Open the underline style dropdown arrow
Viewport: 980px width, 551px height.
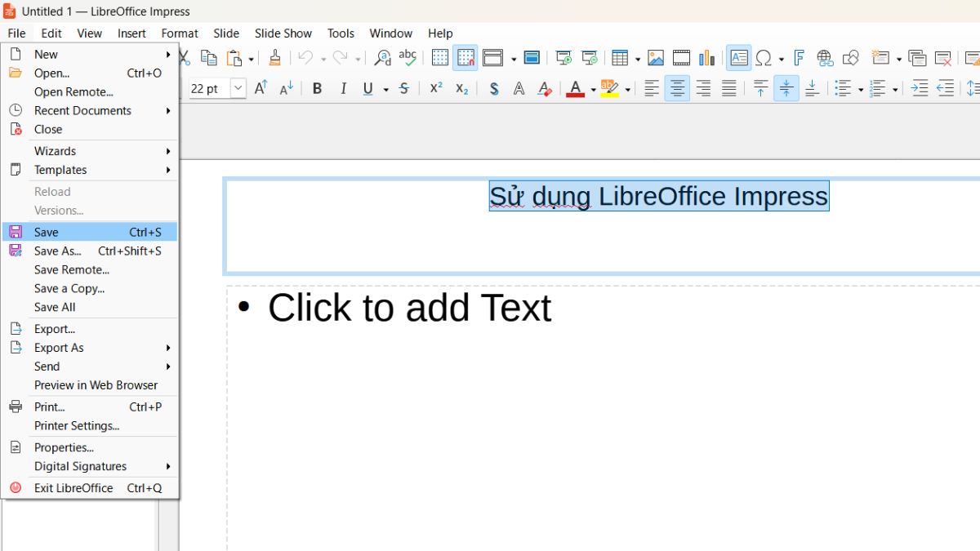pos(385,89)
